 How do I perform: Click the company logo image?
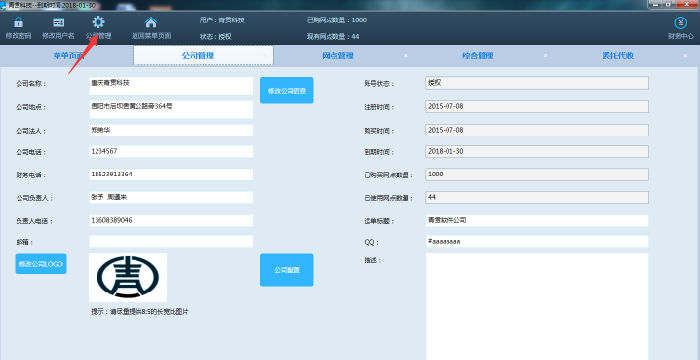click(x=128, y=277)
